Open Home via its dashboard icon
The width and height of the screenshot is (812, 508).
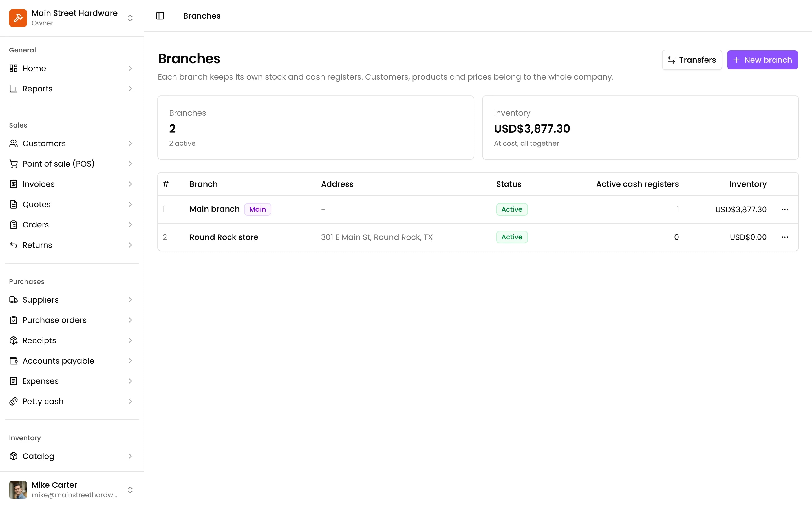14,68
